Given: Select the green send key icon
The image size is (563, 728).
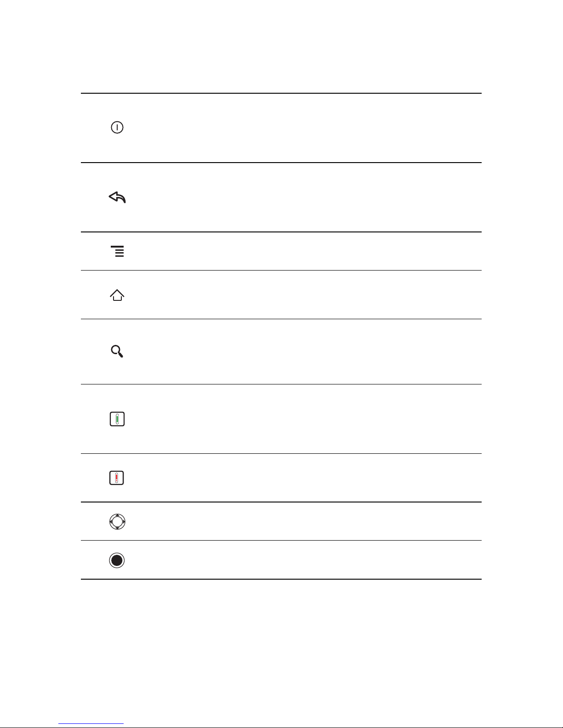Looking at the screenshot, I should tap(117, 419).
